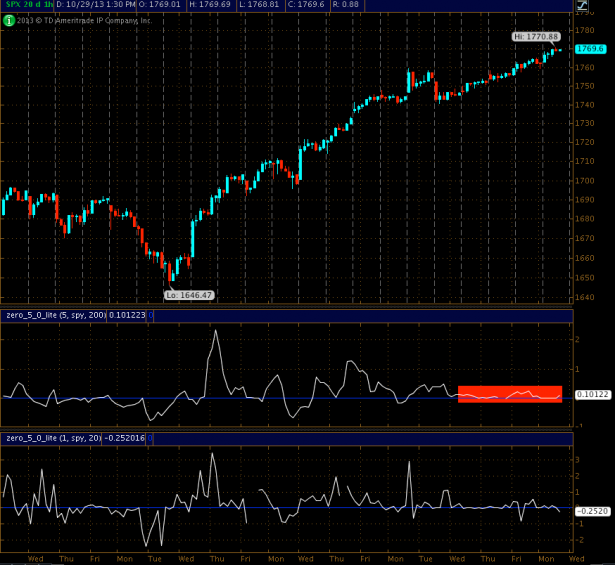
Task: Click the blue 0 beside -0.252016
Action: [150, 438]
